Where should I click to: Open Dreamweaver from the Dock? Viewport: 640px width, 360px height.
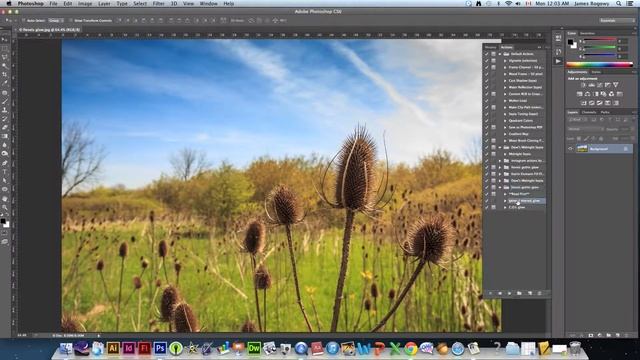click(254, 348)
